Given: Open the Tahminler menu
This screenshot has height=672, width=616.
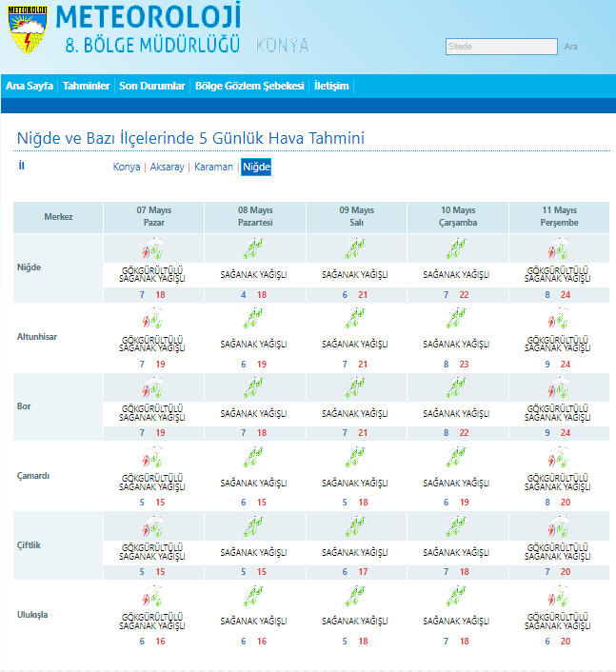Looking at the screenshot, I should (x=86, y=86).
